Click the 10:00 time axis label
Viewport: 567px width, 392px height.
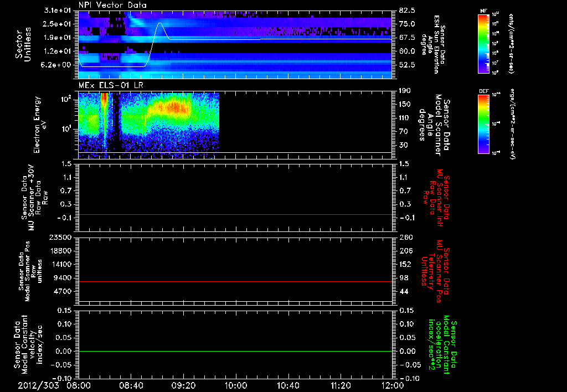pyautogui.click(x=236, y=386)
